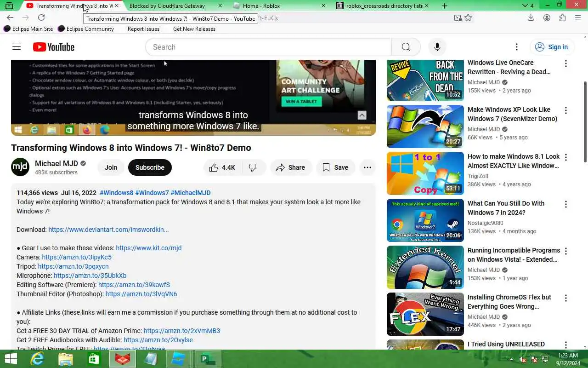Open How to make Windows 8.1 thumbnail
Viewport: 588px width, 368px height.
coord(425,173)
